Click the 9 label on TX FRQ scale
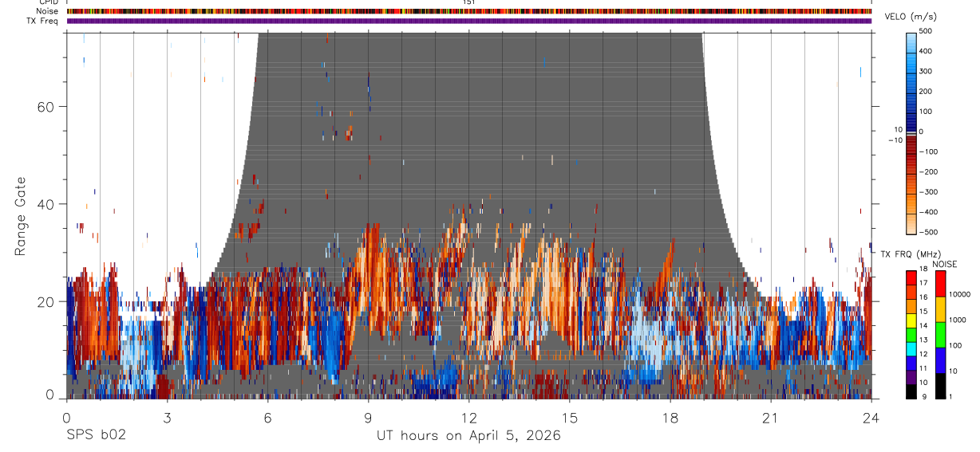The height and width of the screenshot is (452, 980). (x=923, y=396)
